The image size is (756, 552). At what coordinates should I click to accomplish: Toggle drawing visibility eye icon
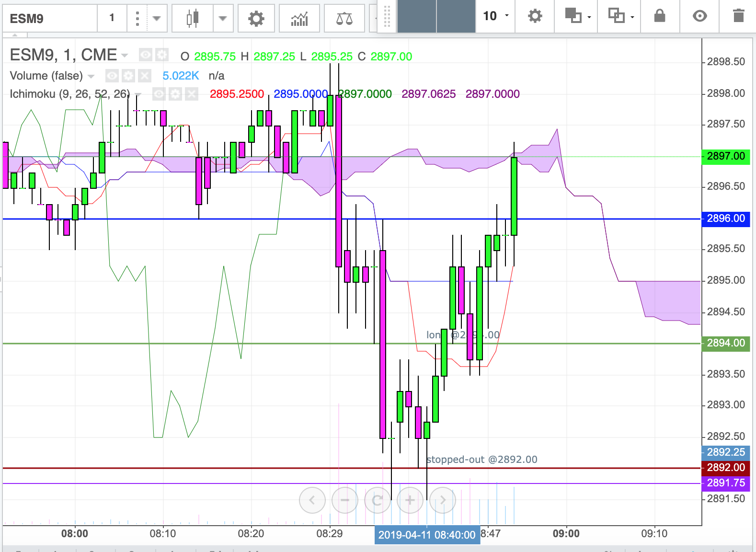[x=700, y=16]
